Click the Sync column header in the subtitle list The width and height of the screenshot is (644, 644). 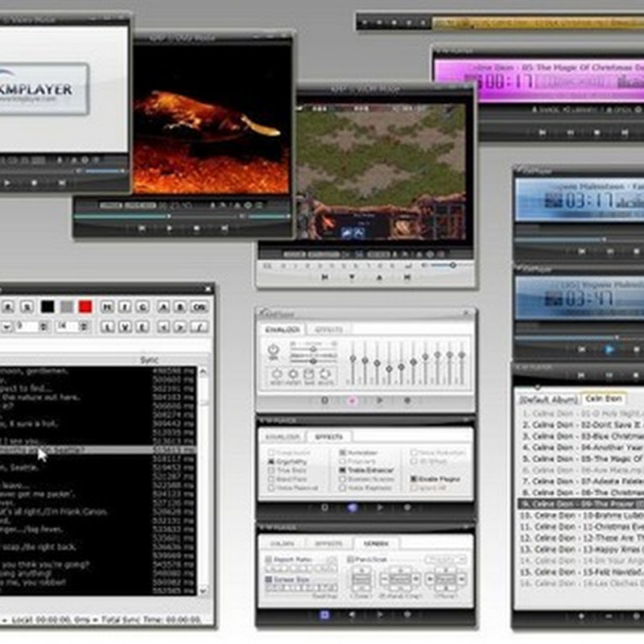149,360
